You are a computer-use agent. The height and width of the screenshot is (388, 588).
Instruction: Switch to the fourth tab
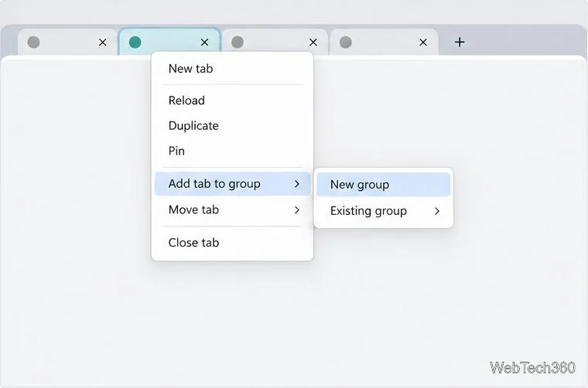coord(385,42)
